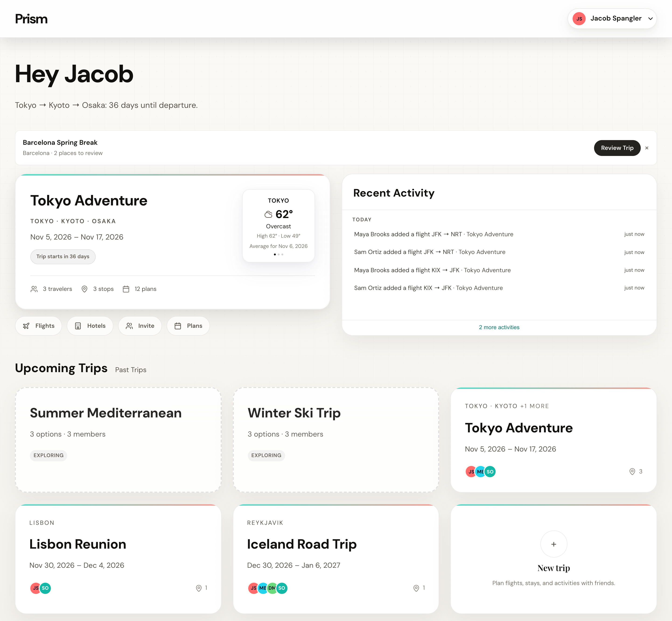
Task: Open 'Sam Ortiz added a flight KIX → JFK' activity
Action: click(x=499, y=288)
